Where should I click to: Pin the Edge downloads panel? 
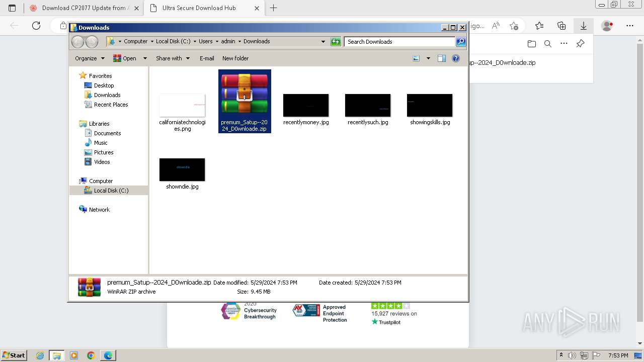tap(580, 44)
